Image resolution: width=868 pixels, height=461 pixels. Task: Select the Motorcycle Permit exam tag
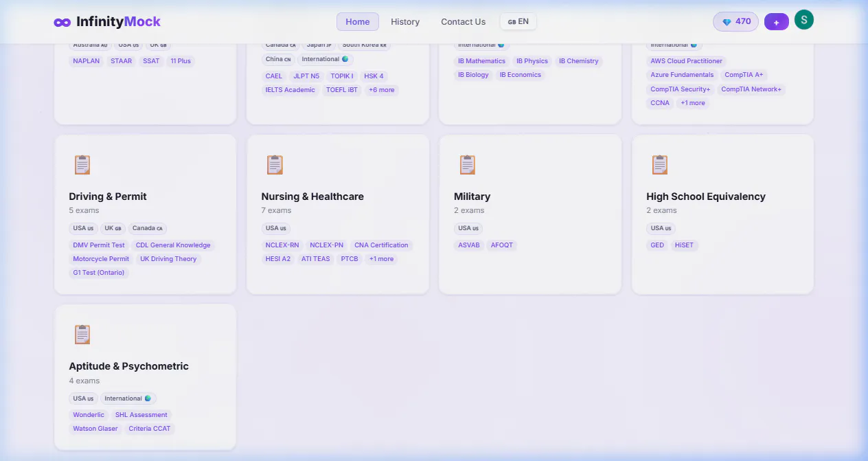tap(101, 259)
